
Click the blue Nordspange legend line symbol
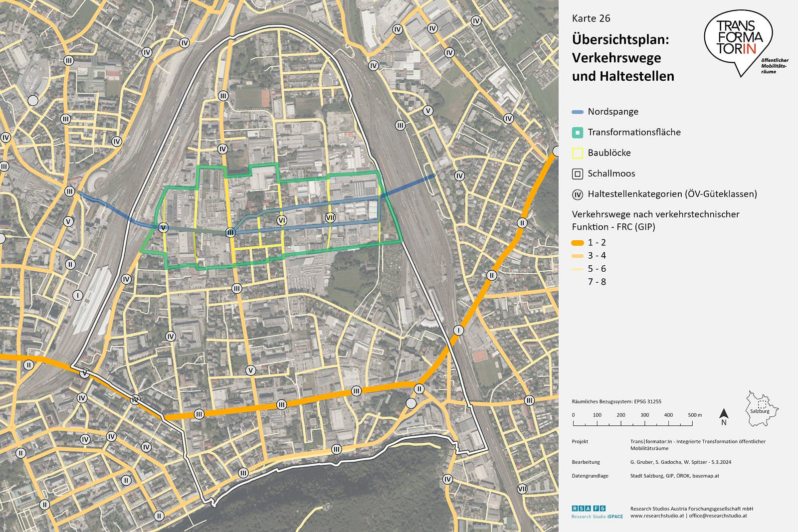(x=578, y=112)
